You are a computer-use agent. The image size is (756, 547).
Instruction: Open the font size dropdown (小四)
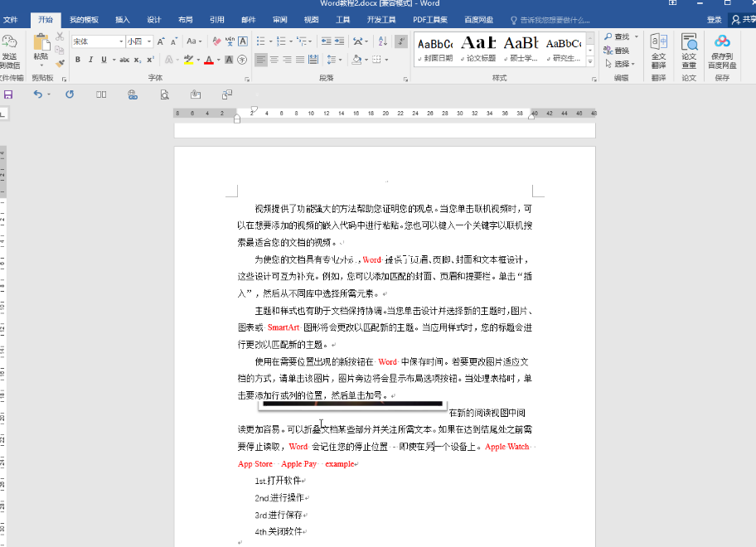(x=149, y=41)
